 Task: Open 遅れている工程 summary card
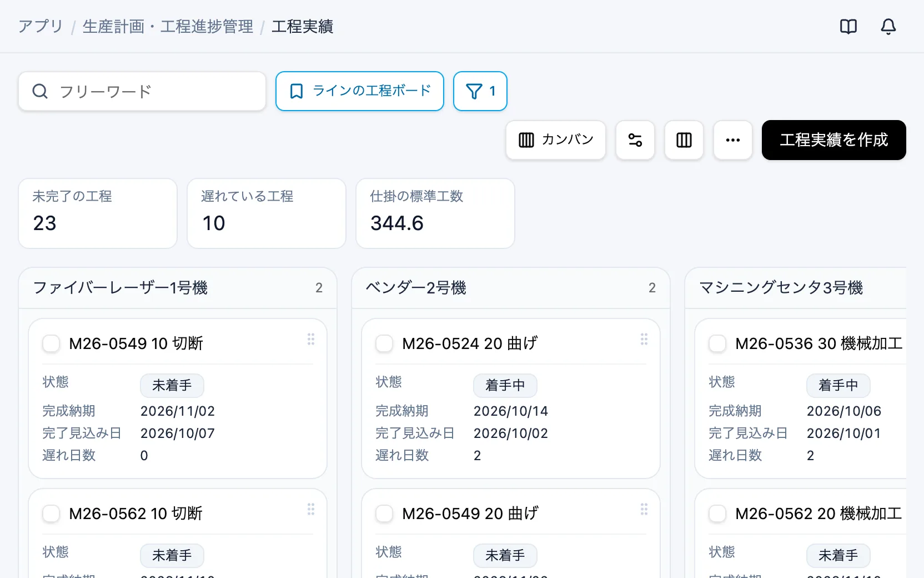[x=267, y=213]
